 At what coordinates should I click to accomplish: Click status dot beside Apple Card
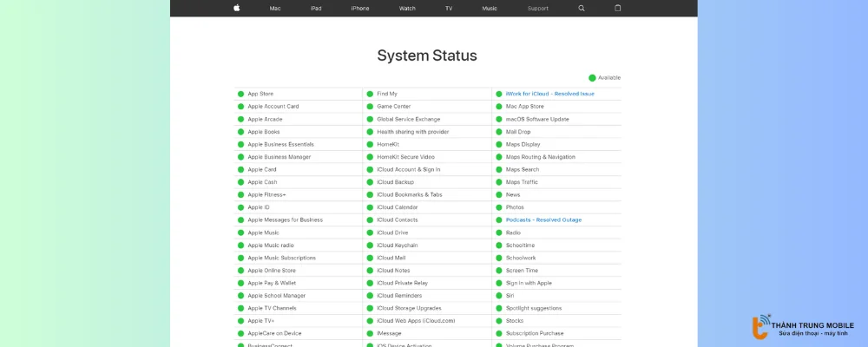[x=240, y=169]
